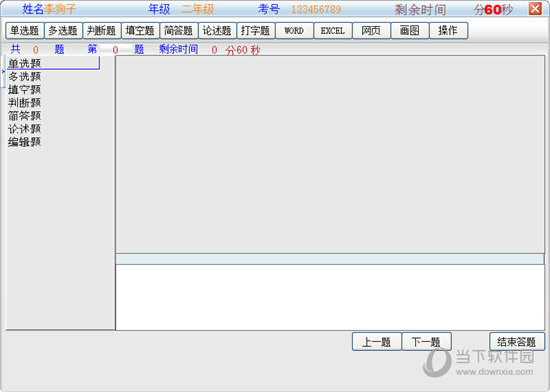The image size is (550, 392).
Task: Select 论述题 in the left list
Action: (x=25, y=129)
